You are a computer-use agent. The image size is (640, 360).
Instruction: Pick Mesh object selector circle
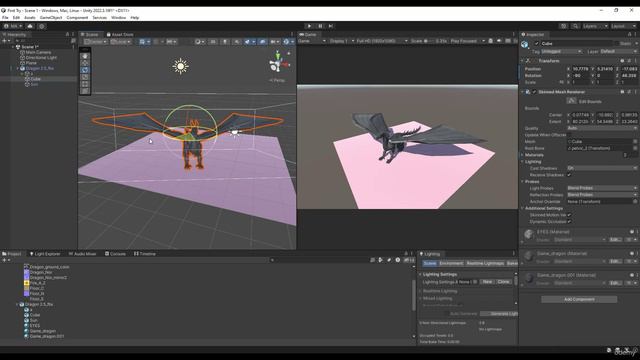[635, 141]
